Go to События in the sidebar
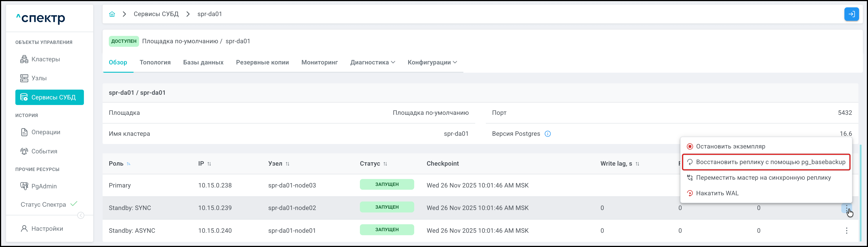The height and width of the screenshot is (247, 868). click(44, 152)
